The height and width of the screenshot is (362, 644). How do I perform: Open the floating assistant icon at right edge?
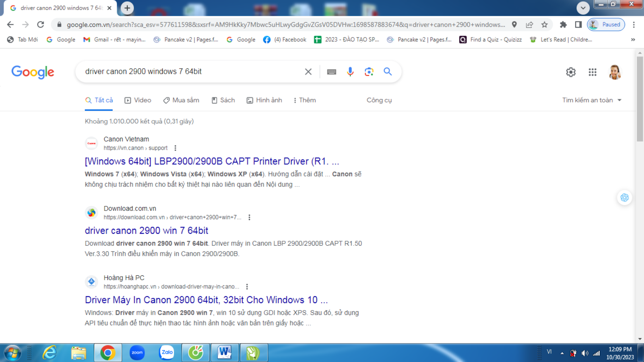(625, 197)
